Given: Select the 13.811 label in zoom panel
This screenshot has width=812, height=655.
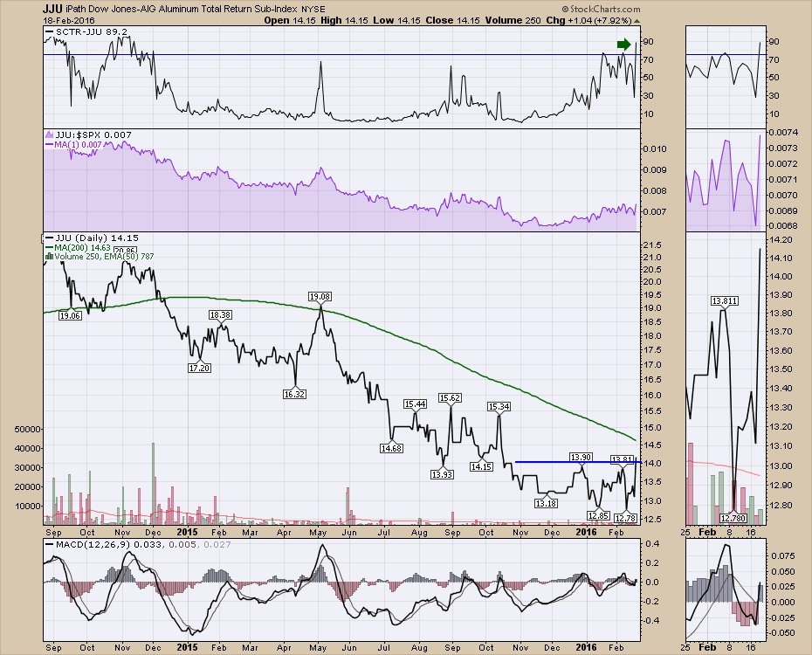Looking at the screenshot, I should click(720, 301).
